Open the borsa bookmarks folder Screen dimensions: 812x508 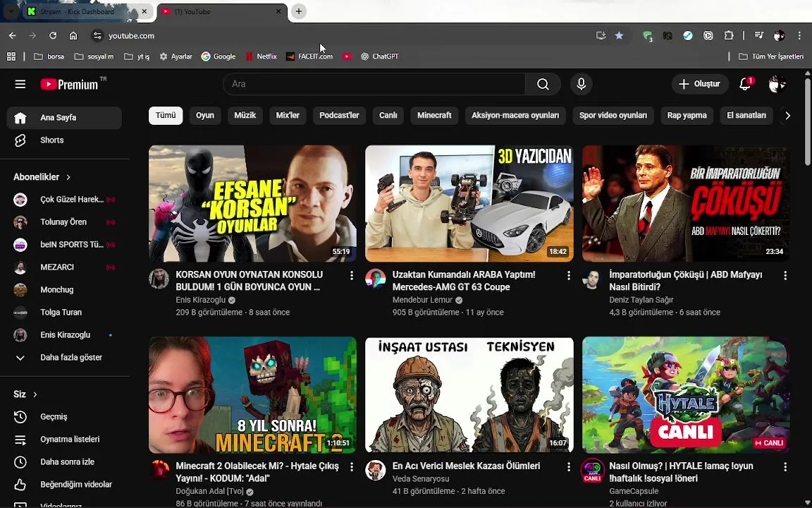[x=49, y=56]
